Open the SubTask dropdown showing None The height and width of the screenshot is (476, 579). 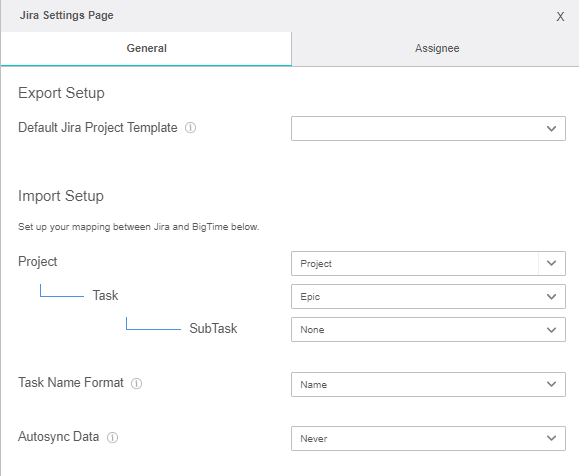click(x=428, y=329)
